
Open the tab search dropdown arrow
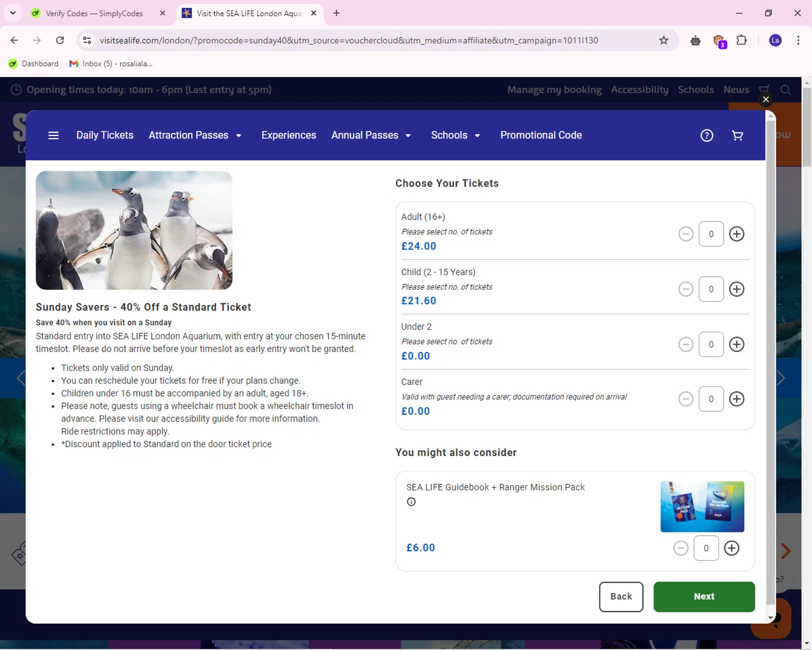point(13,13)
